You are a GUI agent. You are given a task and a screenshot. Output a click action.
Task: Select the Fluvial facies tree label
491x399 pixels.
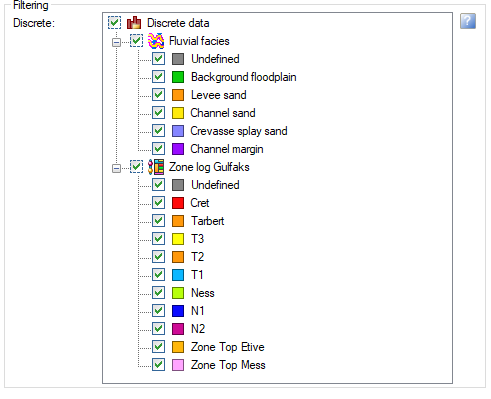(x=199, y=41)
